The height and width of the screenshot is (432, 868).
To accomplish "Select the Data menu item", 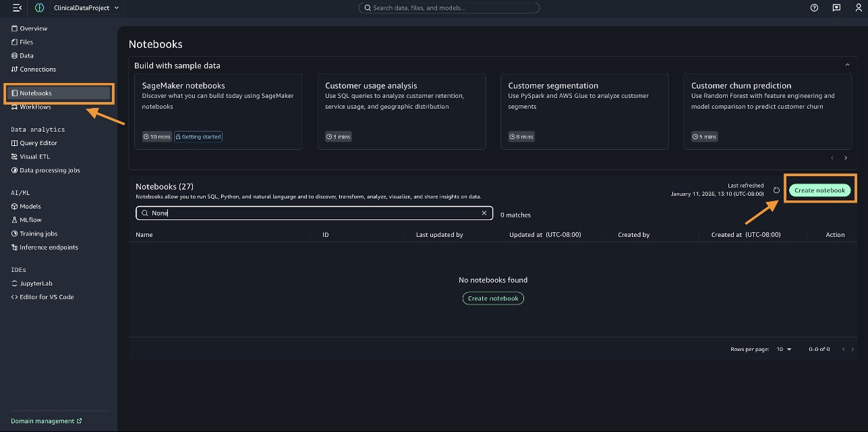I will pos(26,56).
